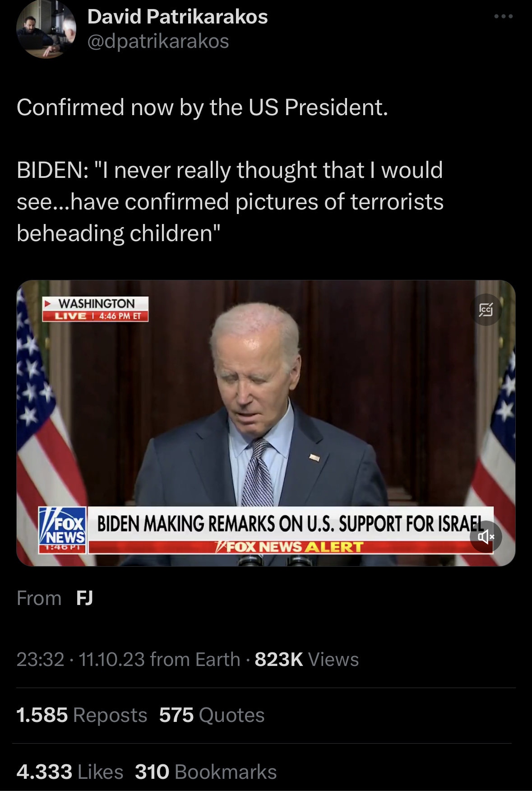Open the 310 Bookmarks count

coord(206,772)
